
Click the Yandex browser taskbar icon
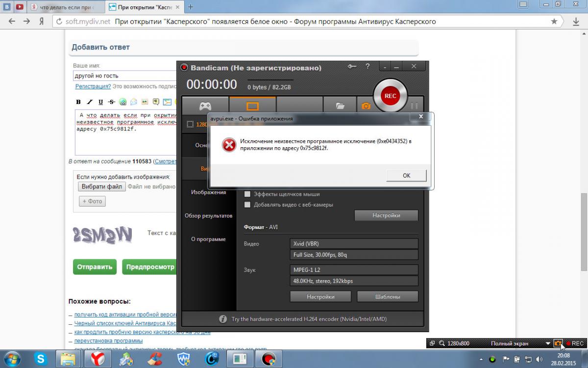(x=98, y=359)
